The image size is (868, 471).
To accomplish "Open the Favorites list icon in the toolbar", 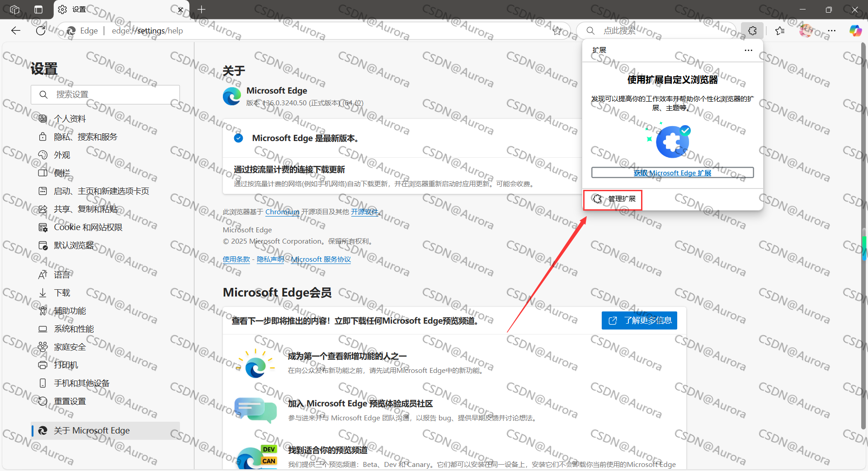I will pyautogui.click(x=780, y=31).
